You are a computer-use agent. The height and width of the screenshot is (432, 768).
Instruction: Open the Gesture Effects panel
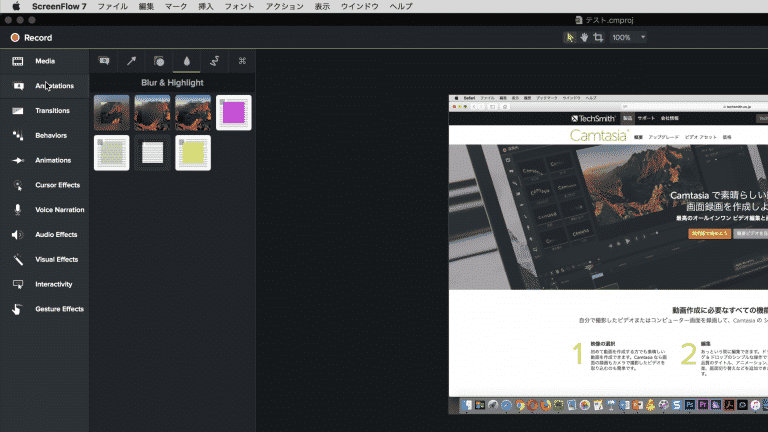tap(44, 309)
